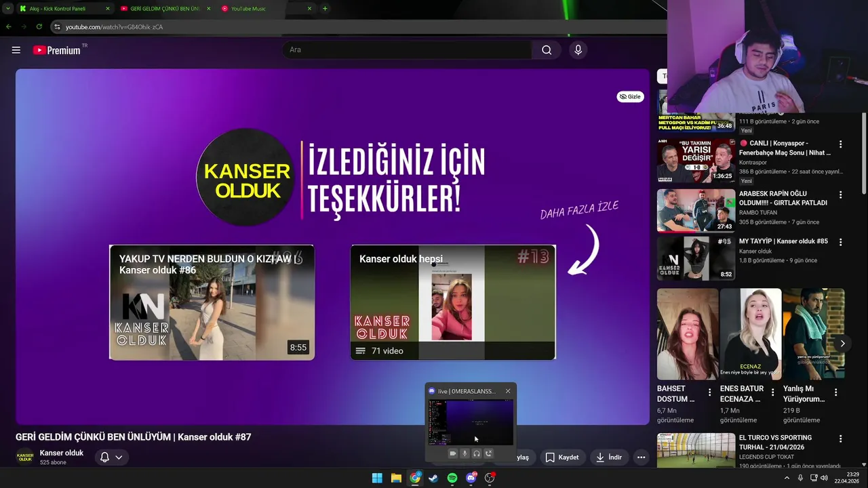The image size is (868, 488).
Task: Switch to 'GERİ GELDİM ÇÜNKÜ BEN ÜNL' tab
Action: (165, 9)
